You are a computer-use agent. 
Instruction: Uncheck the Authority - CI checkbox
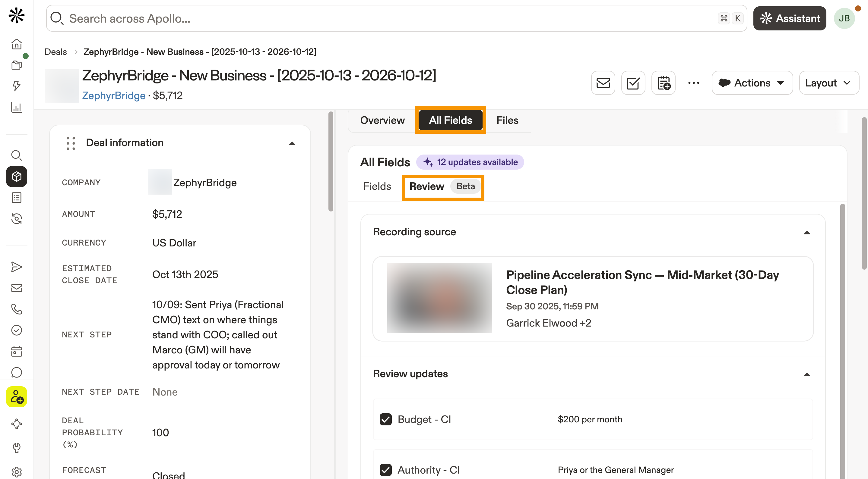(385, 470)
